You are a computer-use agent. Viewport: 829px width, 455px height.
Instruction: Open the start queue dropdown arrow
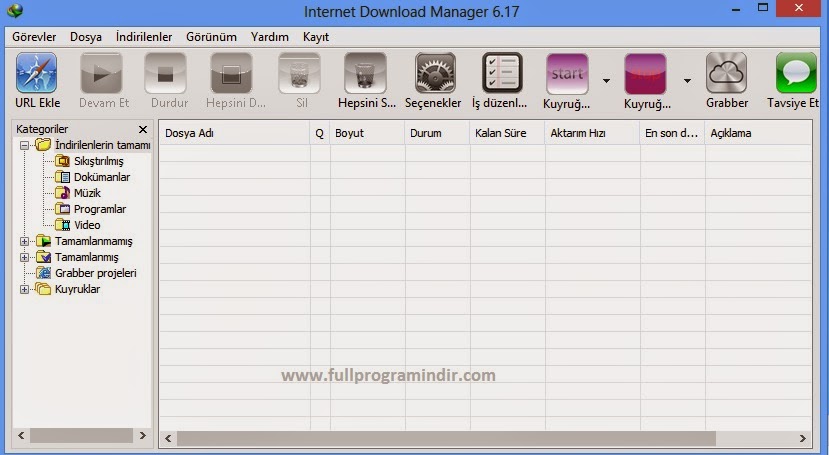pos(606,81)
